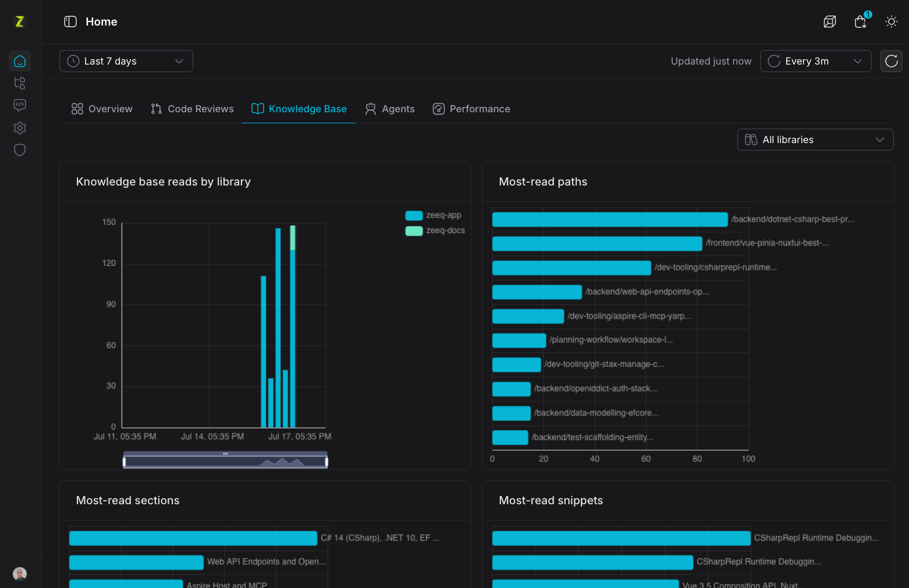The width and height of the screenshot is (909, 588).
Task: Expand the Last 7 days dropdown
Action: (x=126, y=61)
